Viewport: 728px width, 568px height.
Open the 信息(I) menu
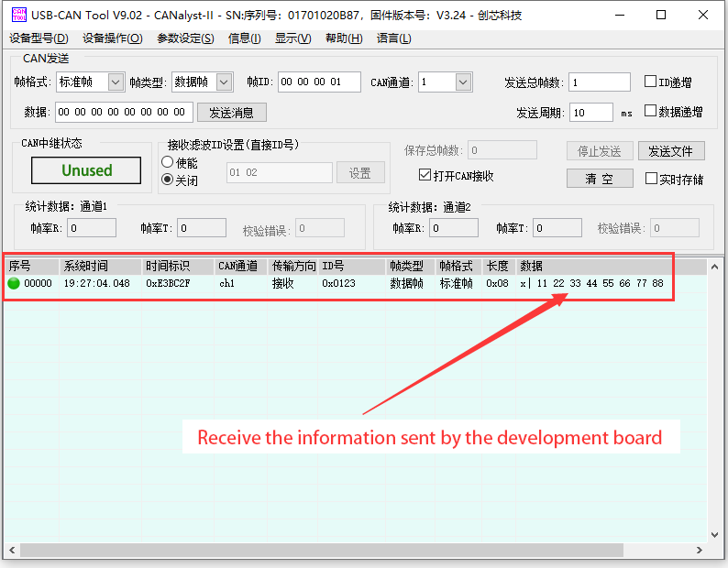pos(244,38)
